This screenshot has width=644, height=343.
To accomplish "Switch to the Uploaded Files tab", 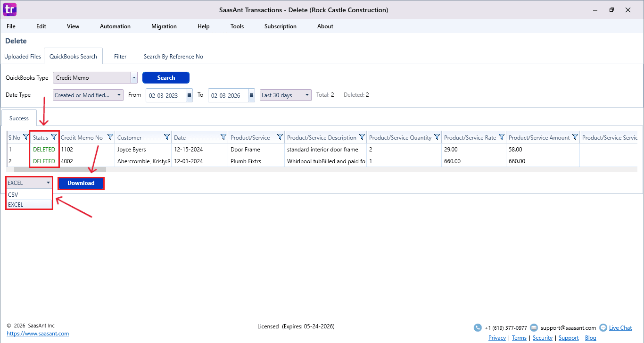I will (23, 57).
